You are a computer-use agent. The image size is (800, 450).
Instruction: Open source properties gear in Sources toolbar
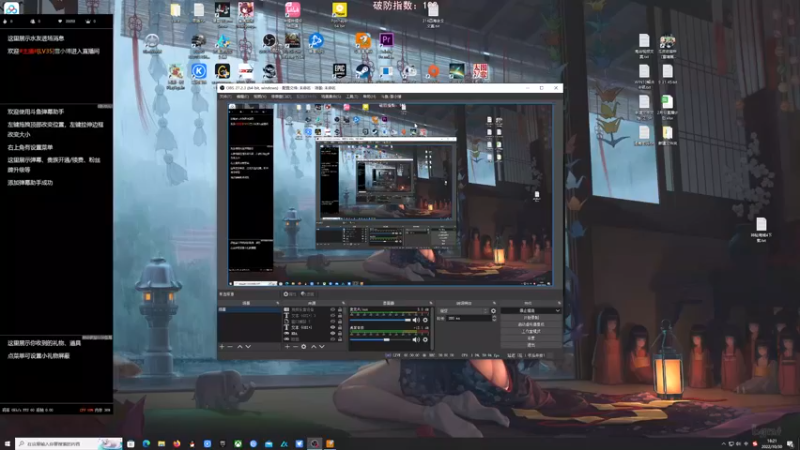pyautogui.click(x=304, y=346)
